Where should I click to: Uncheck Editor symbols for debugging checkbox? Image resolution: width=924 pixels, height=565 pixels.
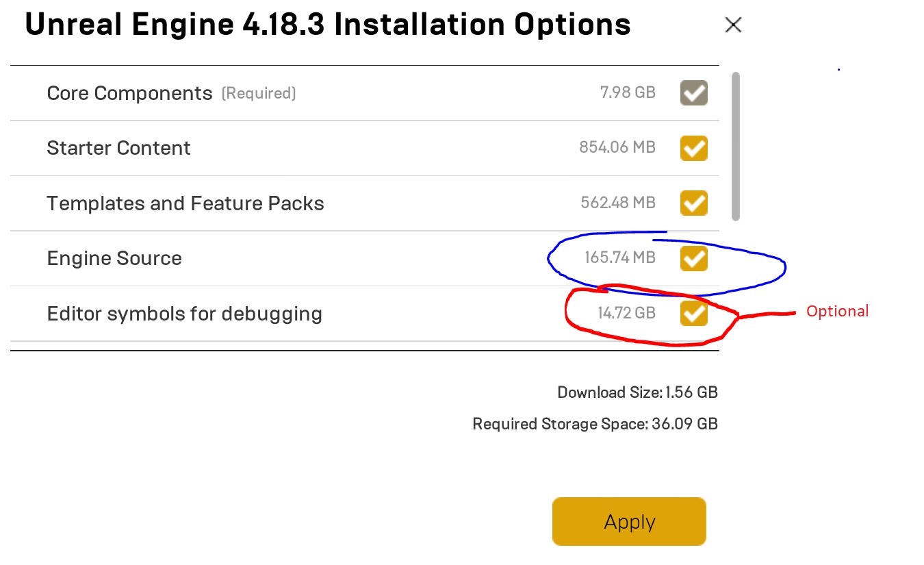pyautogui.click(x=693, y=314)
